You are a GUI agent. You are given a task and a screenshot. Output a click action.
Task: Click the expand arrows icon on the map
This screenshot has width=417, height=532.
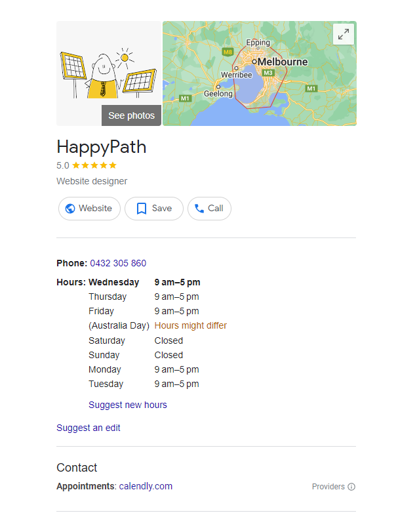click(343, 34)
